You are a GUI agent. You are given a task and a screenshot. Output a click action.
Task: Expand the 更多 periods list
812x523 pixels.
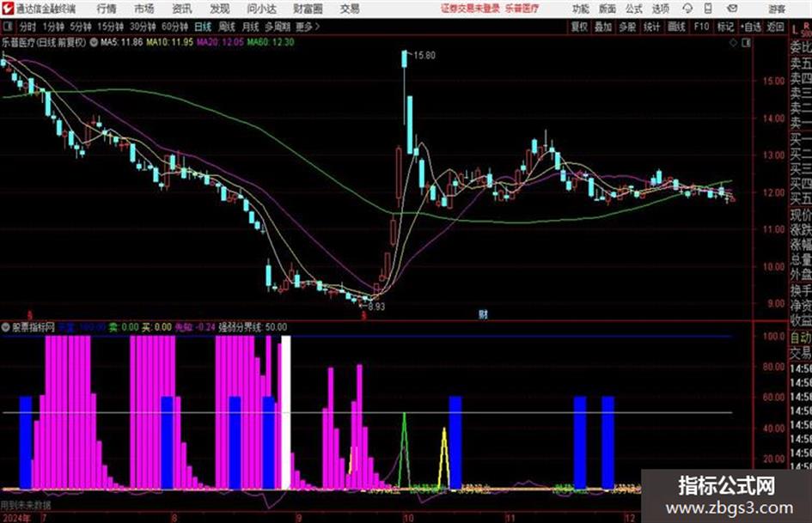[x=308, y=27]
